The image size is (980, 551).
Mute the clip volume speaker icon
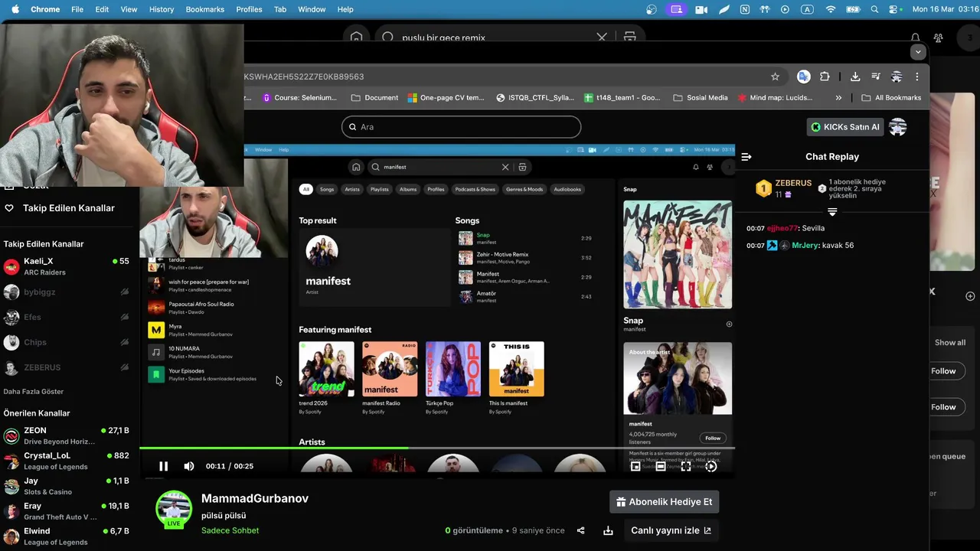[189, 466]
